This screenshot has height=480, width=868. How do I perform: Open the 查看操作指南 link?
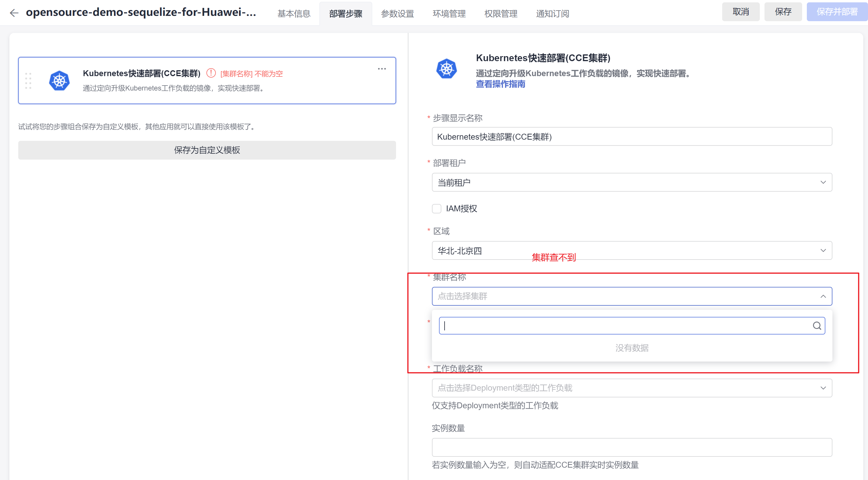(x=500, y=84)
